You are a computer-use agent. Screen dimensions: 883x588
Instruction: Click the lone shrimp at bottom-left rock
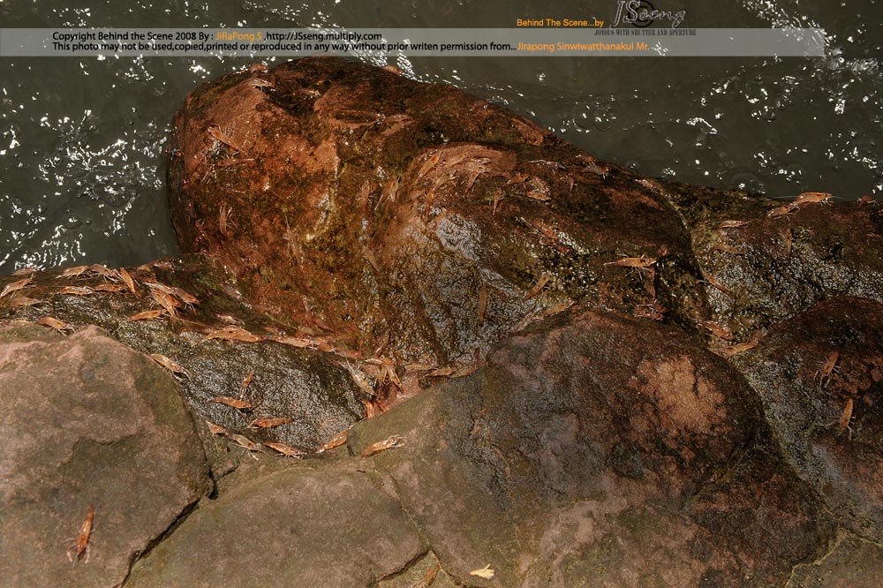[x=83, y=532]
